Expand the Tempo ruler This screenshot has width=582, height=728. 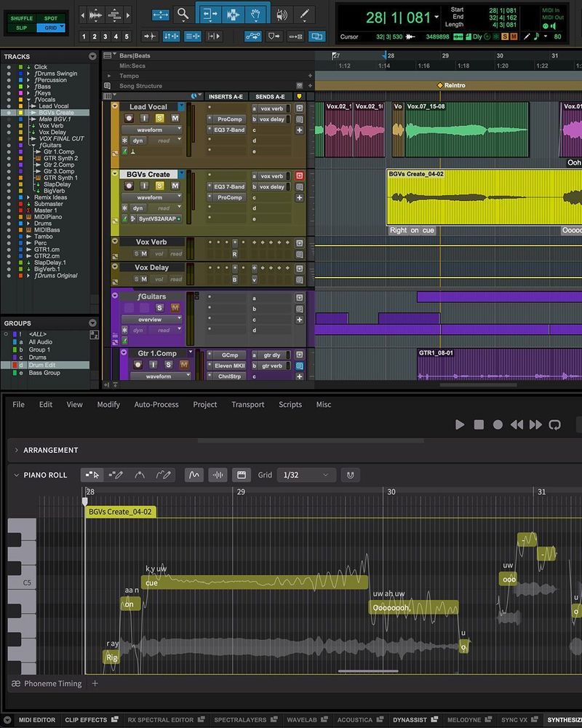click(x=110, y=76)
